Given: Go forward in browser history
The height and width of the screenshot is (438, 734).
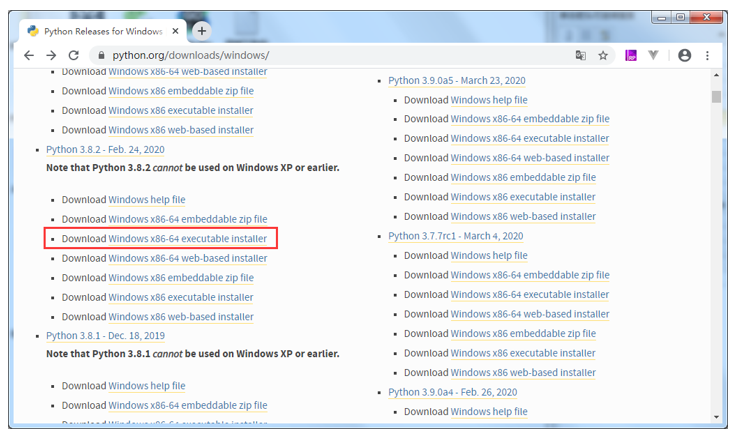Looking at the screenshot, I should point(51,55).
